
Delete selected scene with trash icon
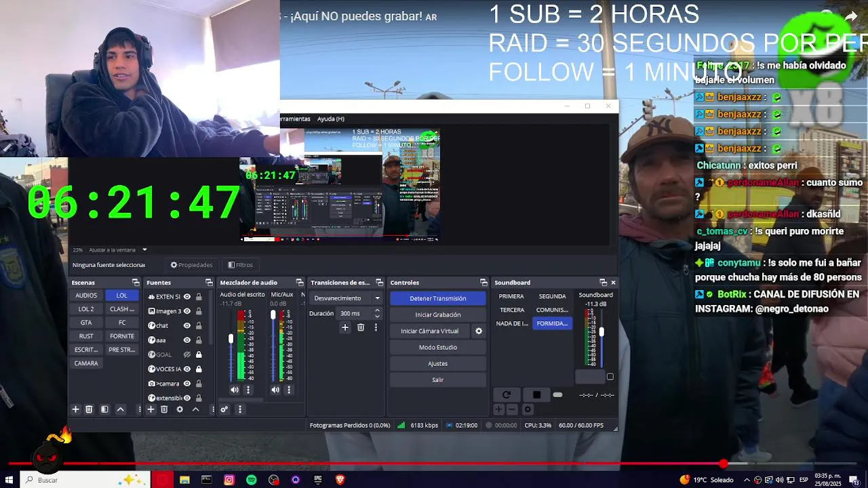(89, 409)
